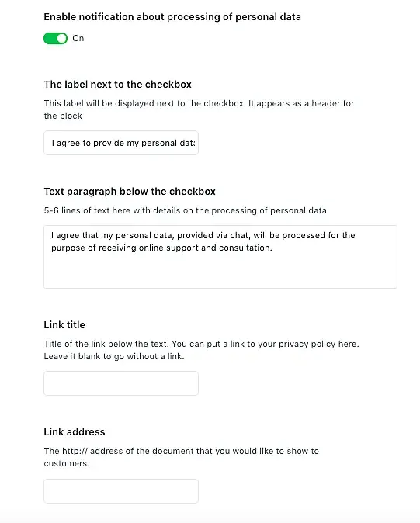Turn off the personal data notification toggle
This screenshot has height=523, width=420.
(55, 38)
